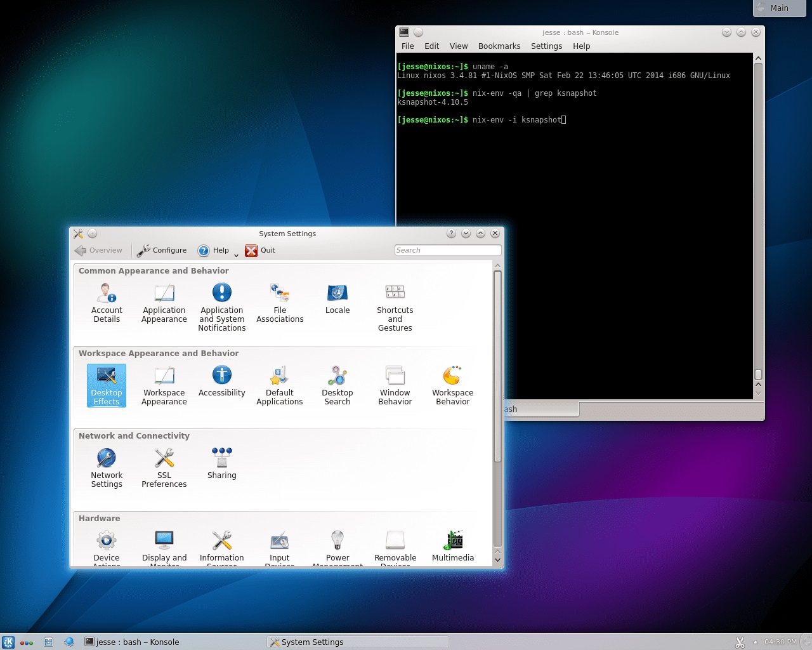
Task: Open Display and Monitor settings
Action: pyautogui.click(x=164, y=547)
